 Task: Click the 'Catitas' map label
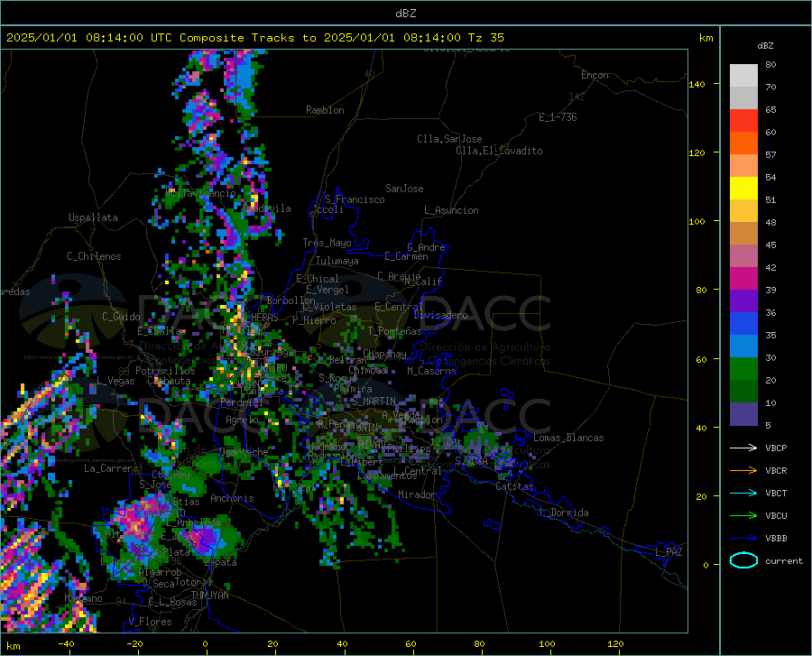coord(515,486)
